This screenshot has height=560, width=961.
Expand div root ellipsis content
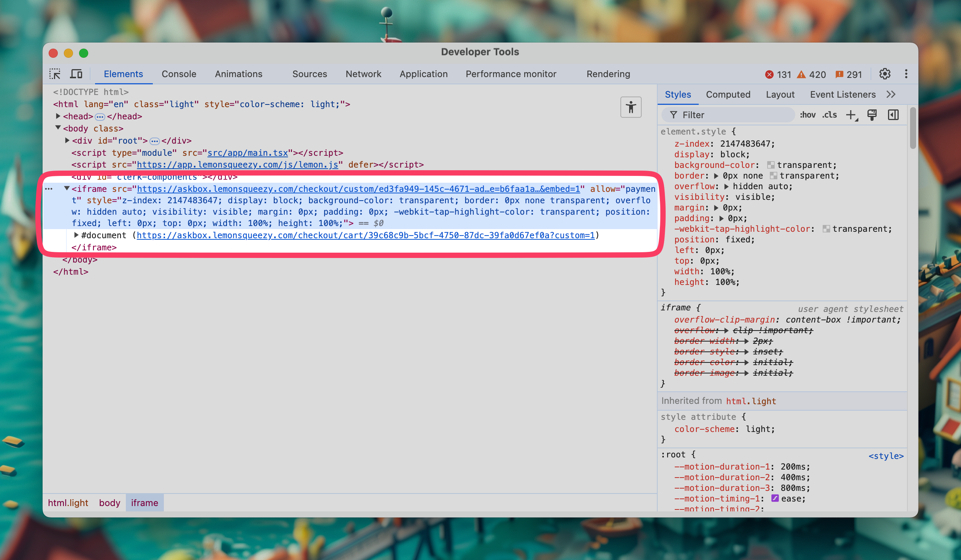click(x=154, y=141)
